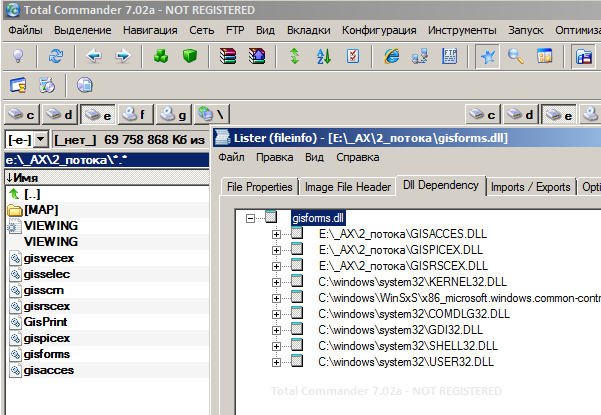Click the stacked books archive icon
The width and height of the screenshot is (601, 415).
228,56
